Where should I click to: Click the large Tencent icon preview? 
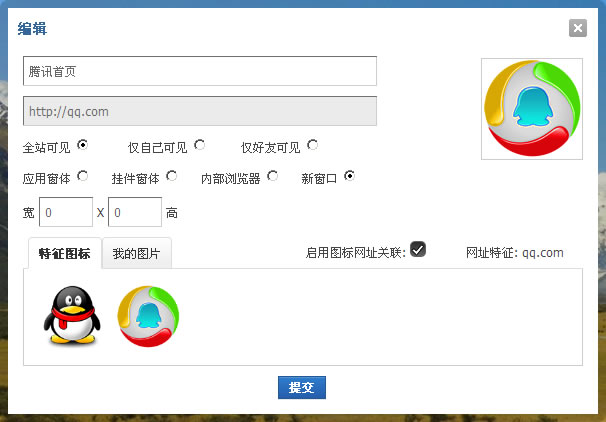pos(532,109)
